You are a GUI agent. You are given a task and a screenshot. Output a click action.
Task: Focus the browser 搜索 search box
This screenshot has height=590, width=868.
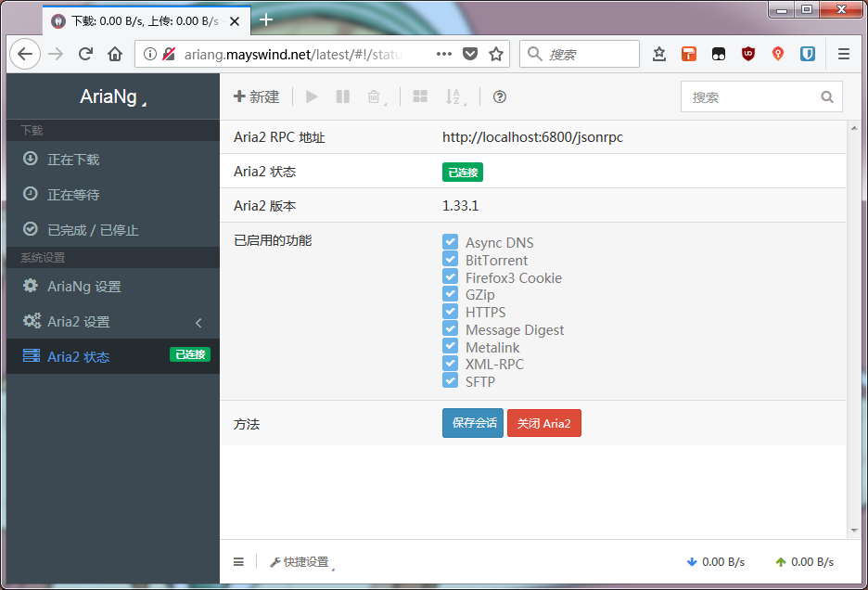tap(580, 54)
